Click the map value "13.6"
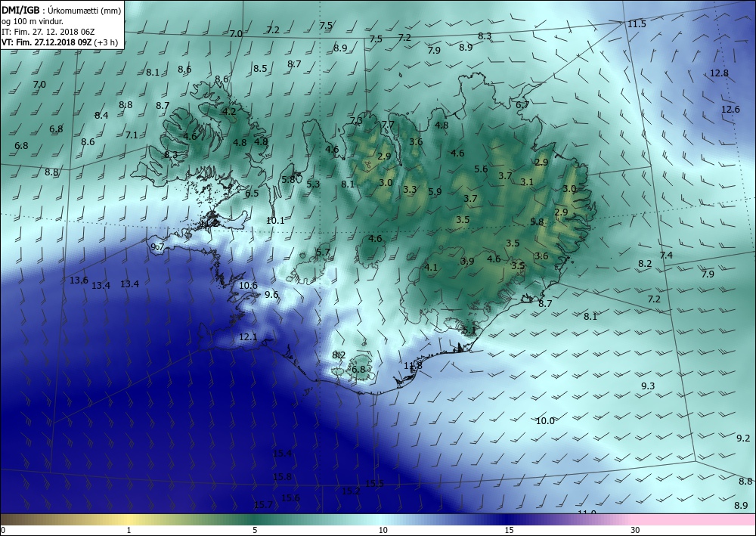Screen dimensions: 756x536 [79, 280]
